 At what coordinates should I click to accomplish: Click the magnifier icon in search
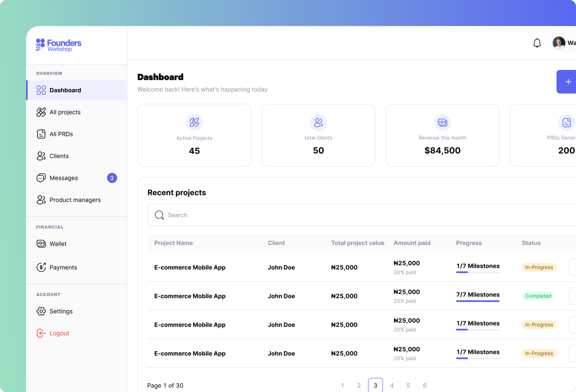[159, 215]
